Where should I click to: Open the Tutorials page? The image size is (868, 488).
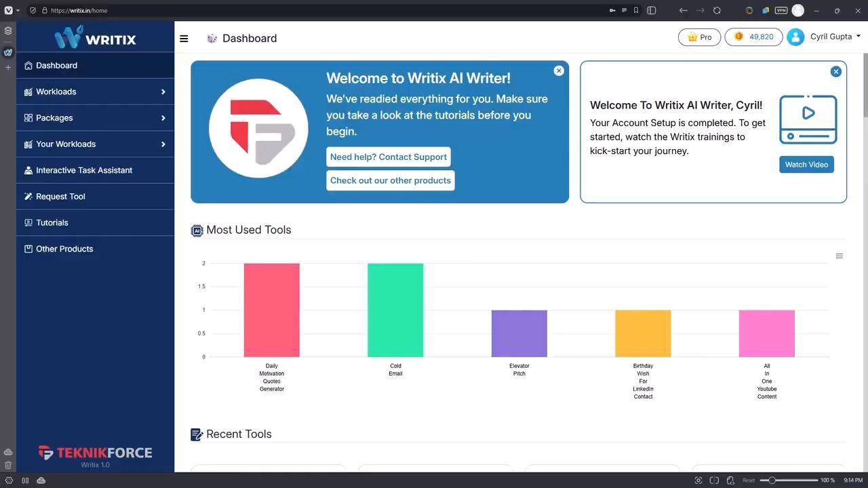95,222
